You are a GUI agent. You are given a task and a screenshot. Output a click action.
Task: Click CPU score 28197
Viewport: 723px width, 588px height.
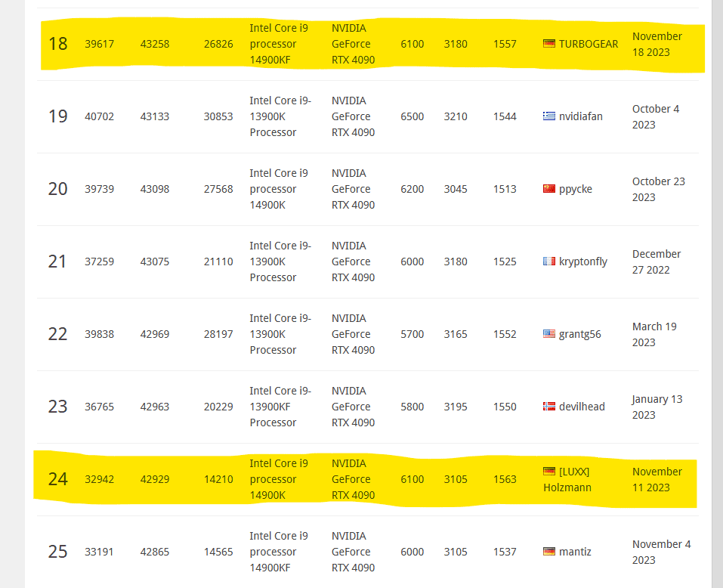[x=218, y=334]
